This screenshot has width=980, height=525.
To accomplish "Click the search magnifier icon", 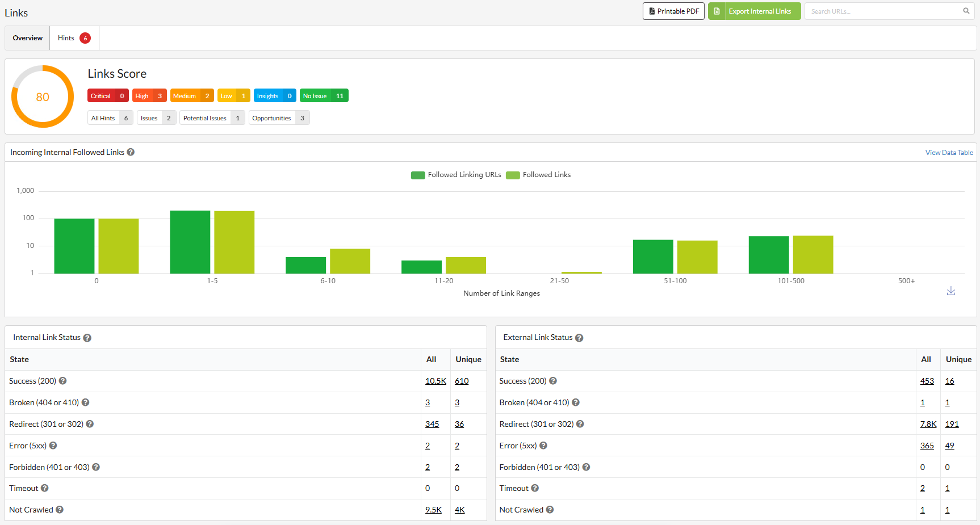I will [966, 11].
